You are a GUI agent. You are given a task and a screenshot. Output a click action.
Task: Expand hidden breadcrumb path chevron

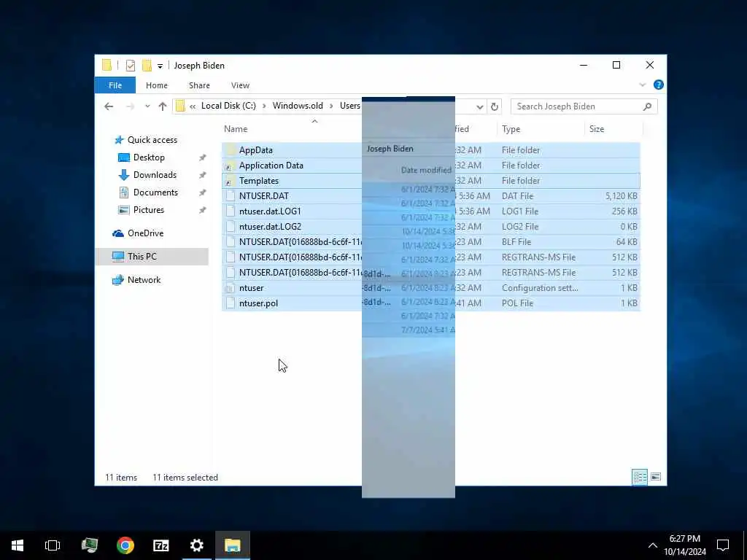tap(193, 106)
